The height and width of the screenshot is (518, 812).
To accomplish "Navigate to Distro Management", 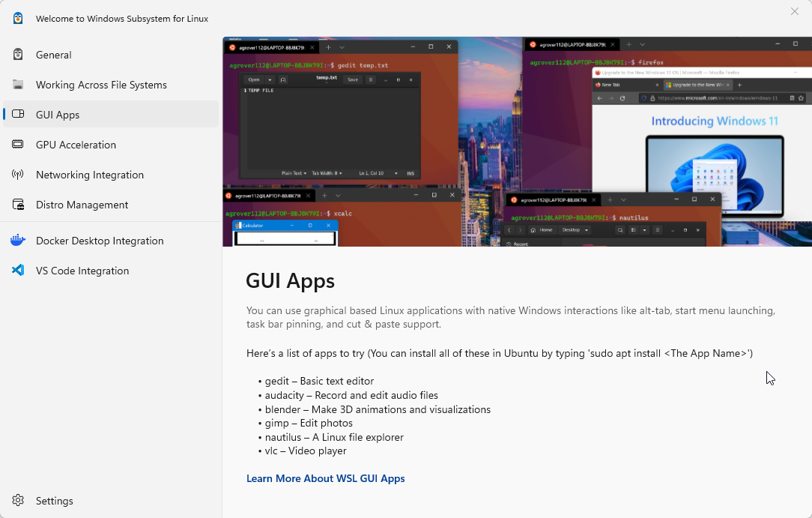I will (x=82, y=205).
